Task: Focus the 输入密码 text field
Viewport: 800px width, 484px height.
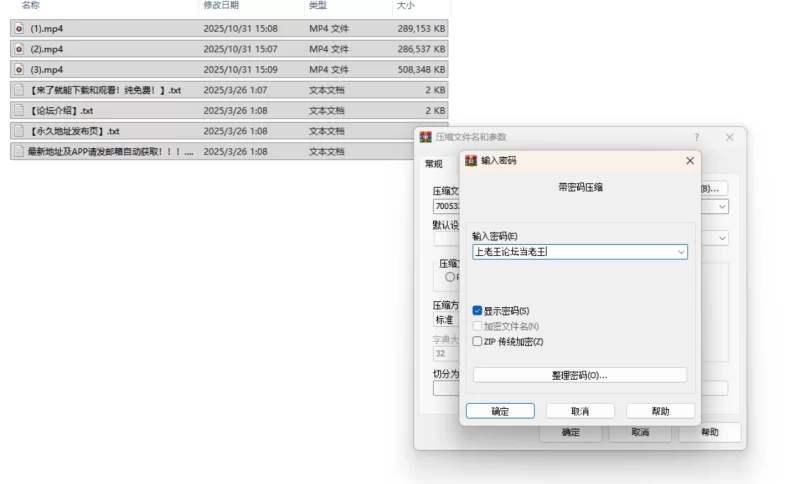Action: point(573,253)
